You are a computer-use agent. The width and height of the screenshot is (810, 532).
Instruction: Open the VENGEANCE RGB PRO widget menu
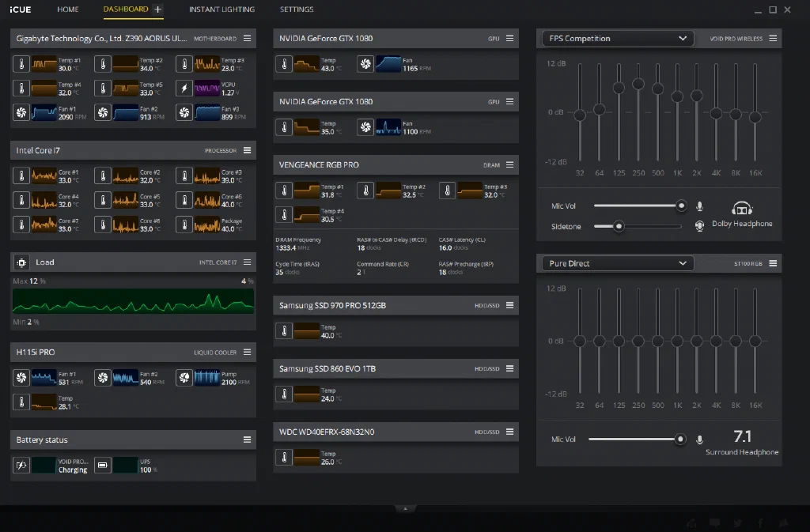tap(510, 164)
